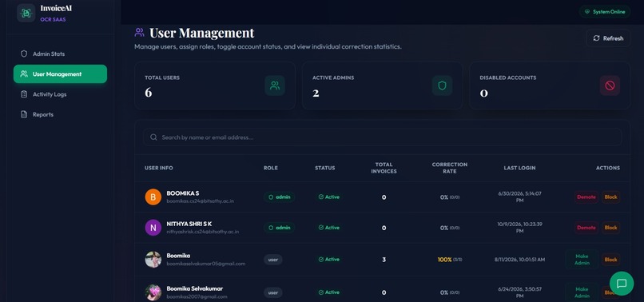Demote the BOOMIKA S admin
The height and width of the screenshot is (302, 644).
[x=586, y=197]
